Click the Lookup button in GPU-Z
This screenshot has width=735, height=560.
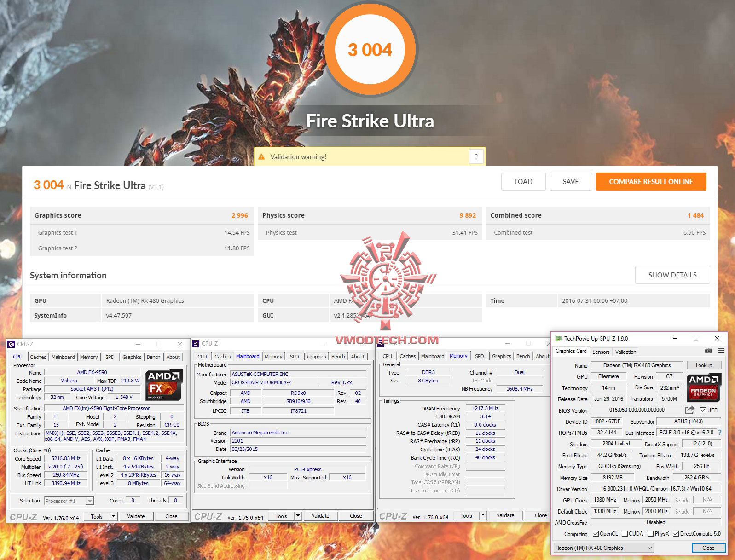point(704,365)
